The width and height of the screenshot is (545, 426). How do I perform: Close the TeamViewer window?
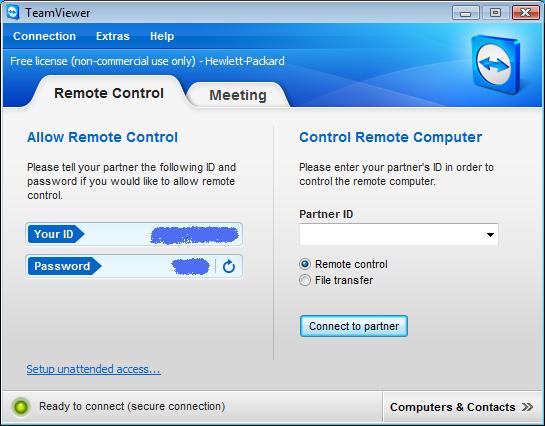coord(526,13)
